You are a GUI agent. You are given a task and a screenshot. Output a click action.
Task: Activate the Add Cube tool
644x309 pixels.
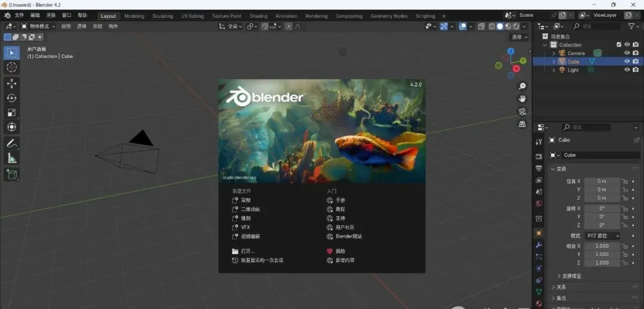pyautogui.click(x=11, y=174)
